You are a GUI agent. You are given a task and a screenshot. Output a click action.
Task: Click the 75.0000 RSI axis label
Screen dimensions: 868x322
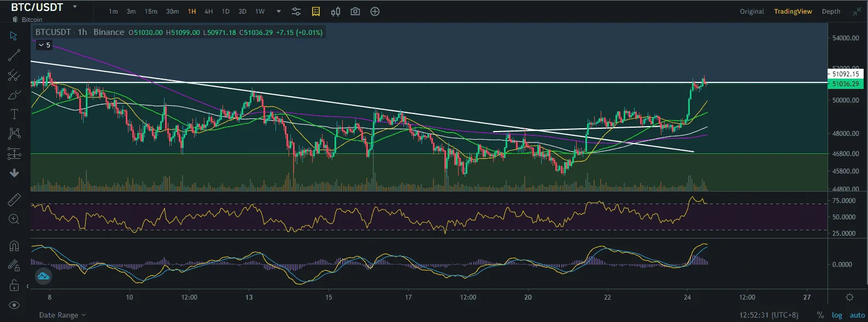844,201
